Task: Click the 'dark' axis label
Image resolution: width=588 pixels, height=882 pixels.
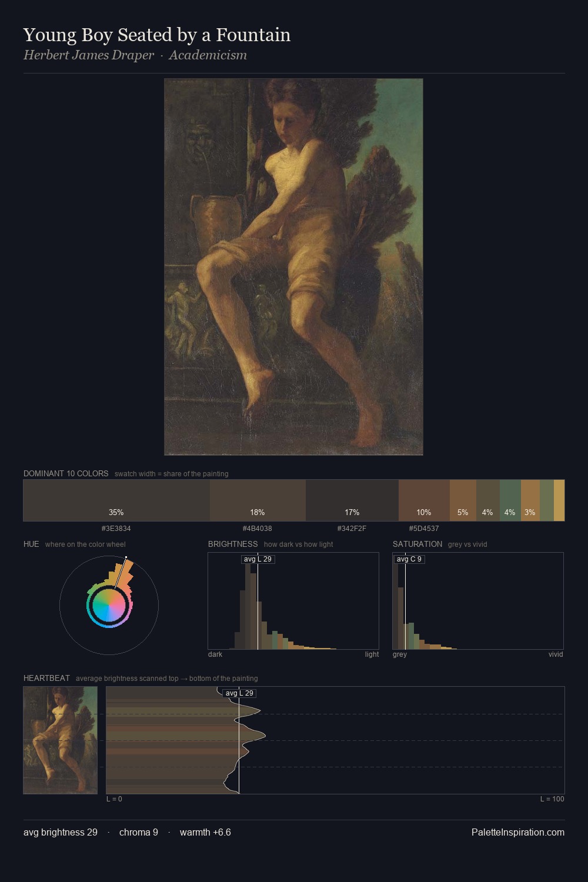Action: pyautogui.click(x=215, y=654)
